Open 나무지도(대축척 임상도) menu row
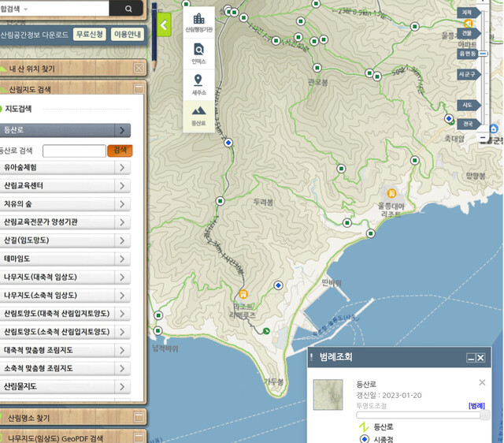The width and height of the screenshot is (504, 443). click(65, 277)
